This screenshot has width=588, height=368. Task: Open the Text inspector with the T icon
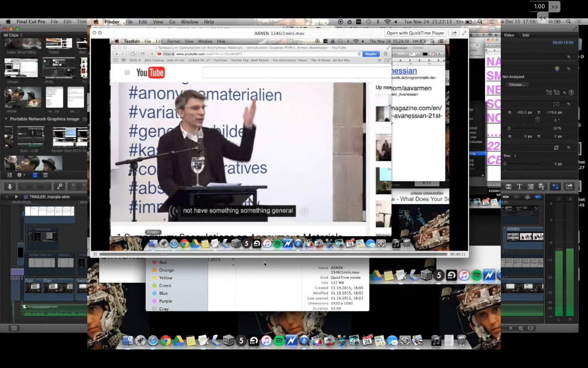[x=519, y=186]
